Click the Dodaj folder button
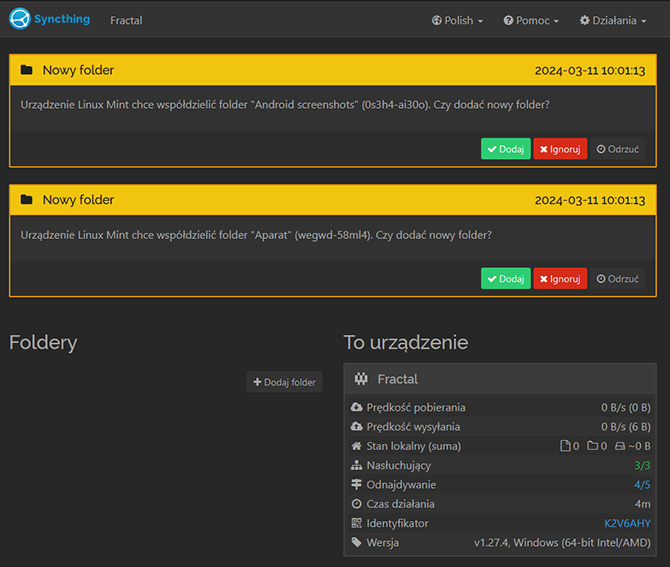Screen dimensions: 670x567 (285, 382)
